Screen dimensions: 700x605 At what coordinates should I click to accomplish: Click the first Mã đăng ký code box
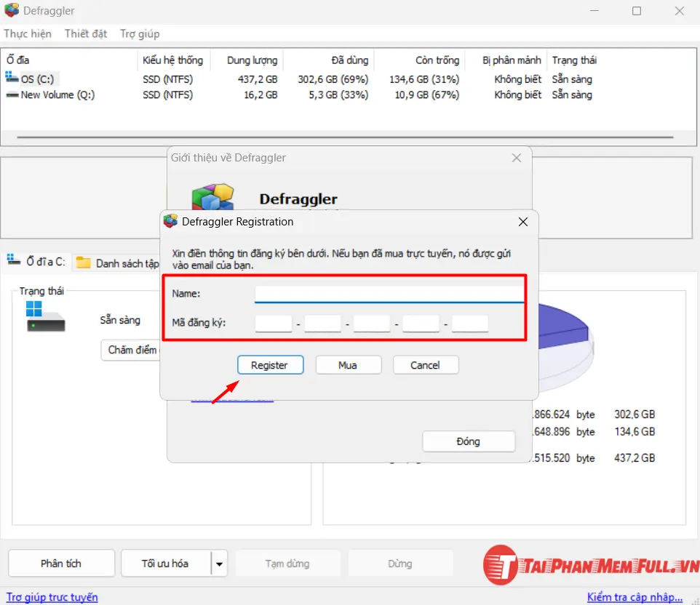(274, 323)
